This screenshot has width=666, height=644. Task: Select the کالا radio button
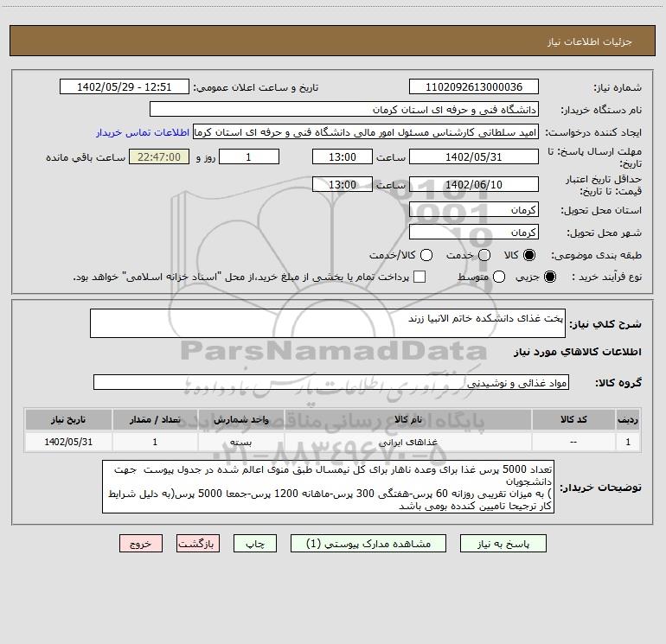click(x=529, y=255)
